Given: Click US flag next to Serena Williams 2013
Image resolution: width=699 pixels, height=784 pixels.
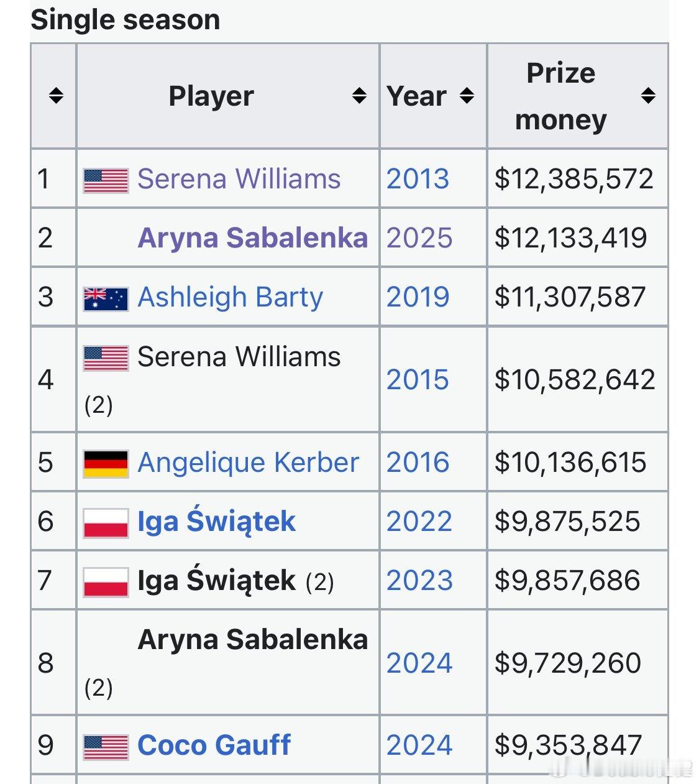Looking at the screenshot, I should [106, 180].
